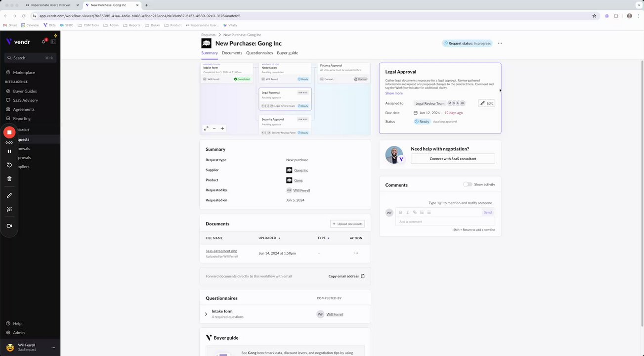Switch to the Documents tab

[x=232, y=53]
